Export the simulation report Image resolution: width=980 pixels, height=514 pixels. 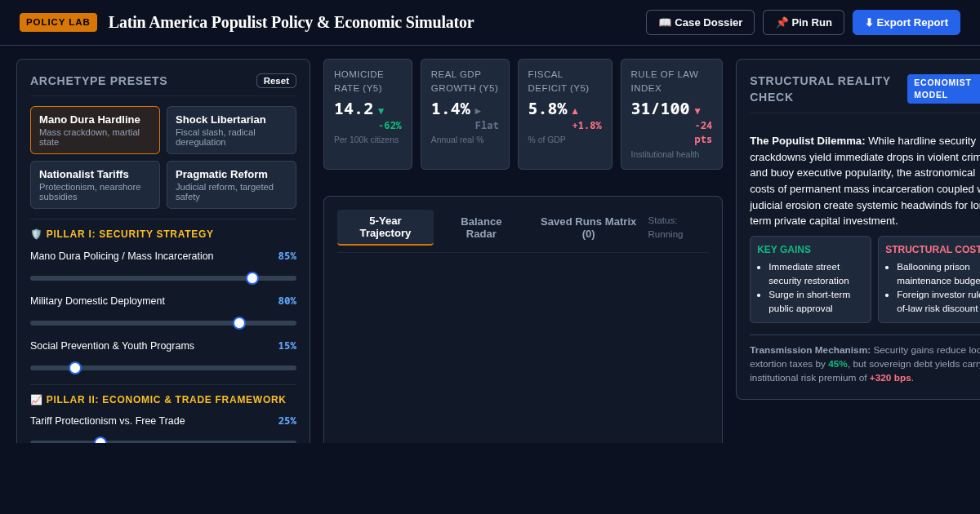[906, 22]
